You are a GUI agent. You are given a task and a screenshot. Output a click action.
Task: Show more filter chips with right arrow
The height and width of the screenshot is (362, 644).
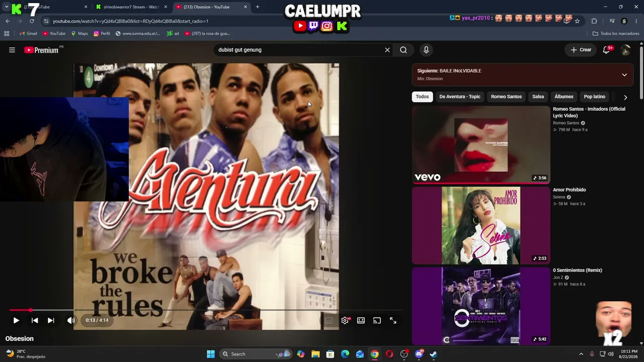click(625, 97)
